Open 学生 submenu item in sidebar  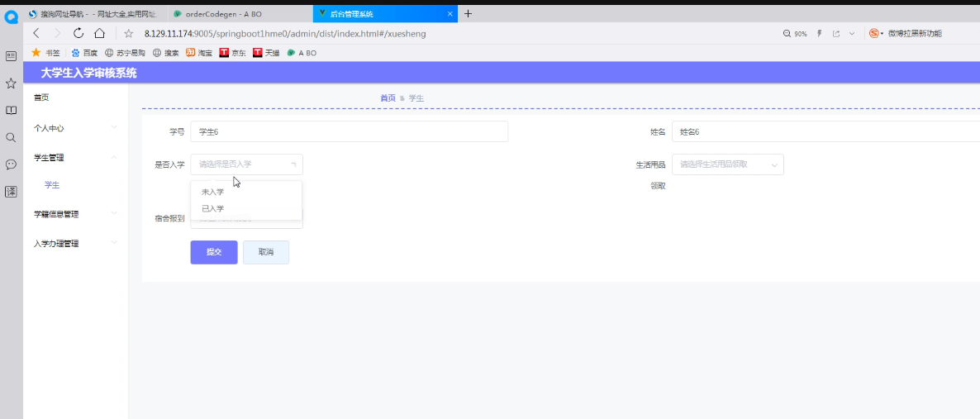click(x=53, y=185)
